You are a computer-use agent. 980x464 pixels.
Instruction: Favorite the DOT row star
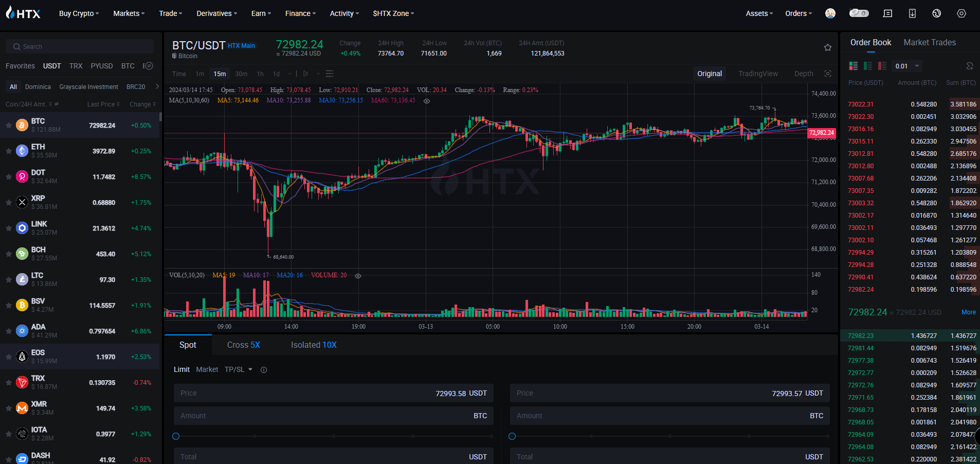coord(9,176)
